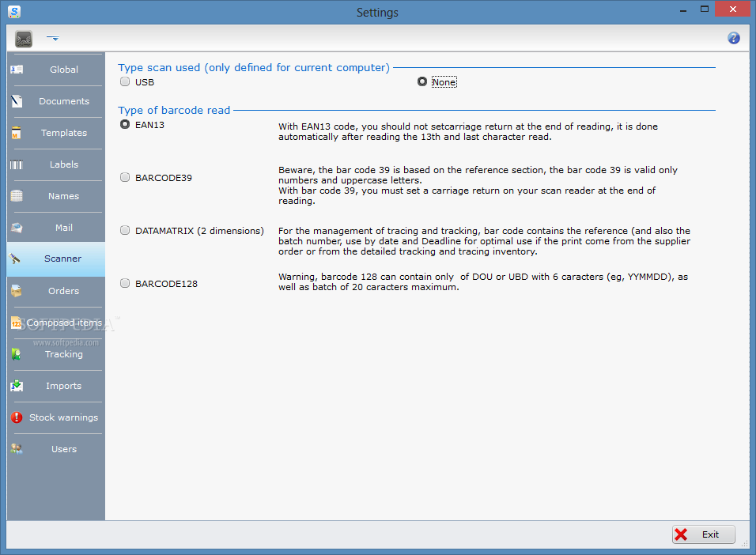The image size is (756, 555).
Task: Click the Tracking sidebar icon
Action: pos(17,354)
